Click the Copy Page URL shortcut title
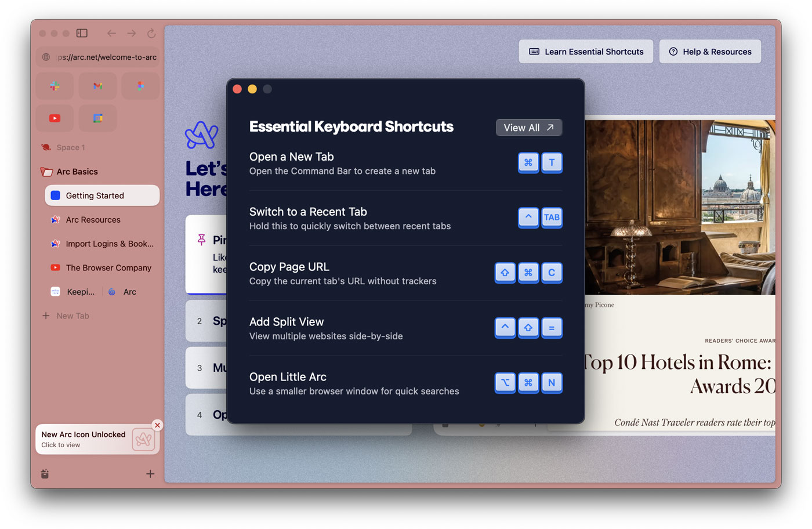 coord(289,267)
